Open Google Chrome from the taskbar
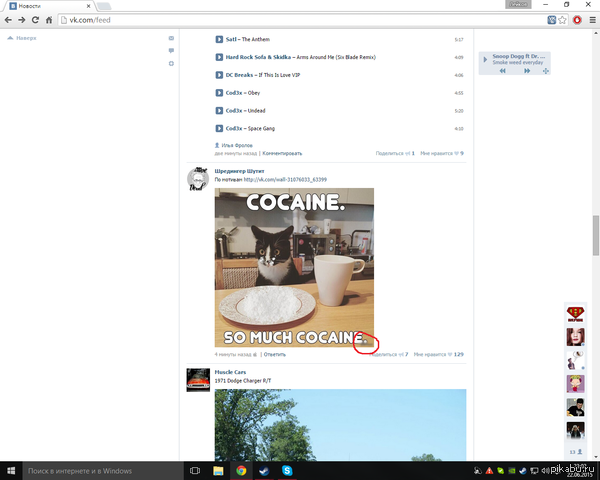Viewport: 600px width, 480px height. [x=241, y=470]
